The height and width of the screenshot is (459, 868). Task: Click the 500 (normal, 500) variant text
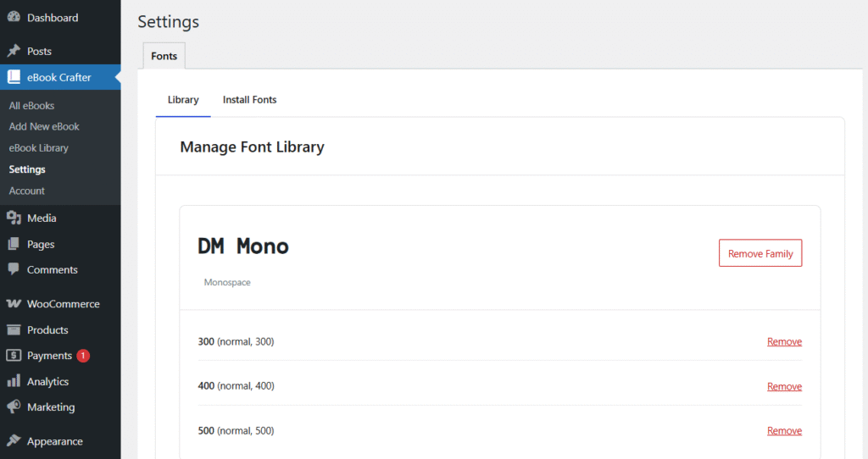[236, 431]
